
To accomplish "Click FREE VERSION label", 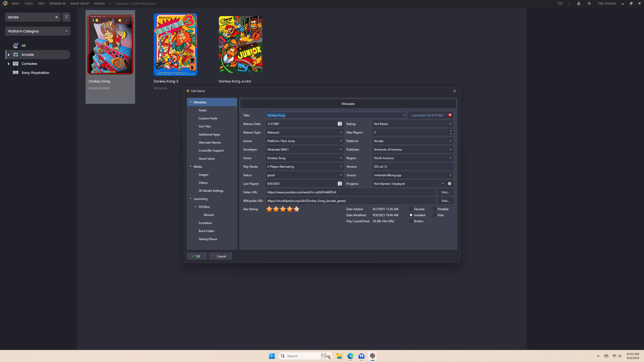I will coord(607,4).
